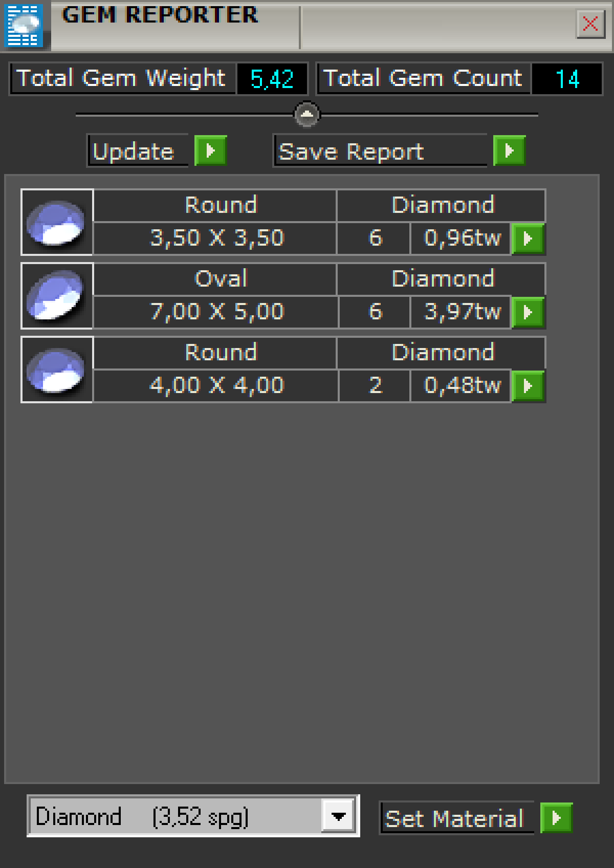Close the Gem Reporter window
Screen dimensions: 614x868
590,24
